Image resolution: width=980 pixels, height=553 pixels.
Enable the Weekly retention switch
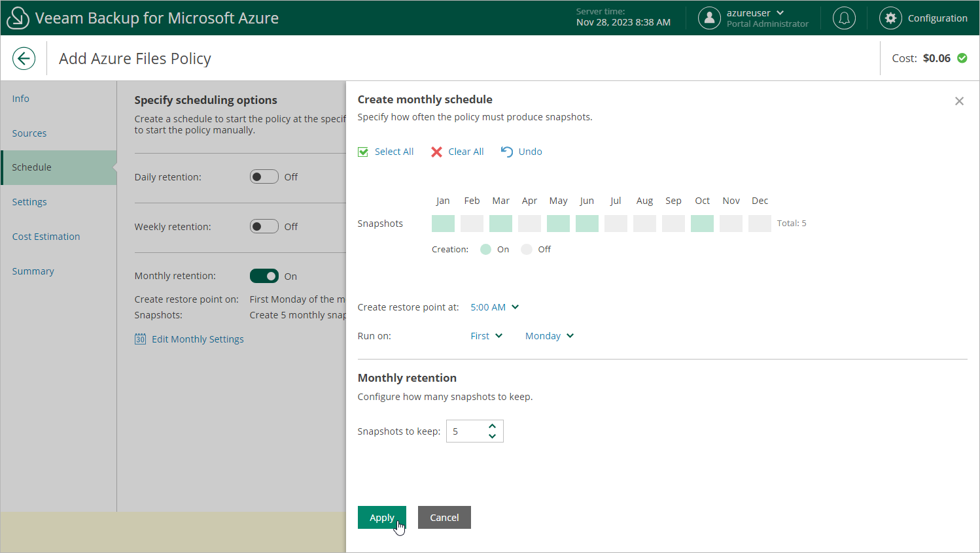[x=264, y=227]
